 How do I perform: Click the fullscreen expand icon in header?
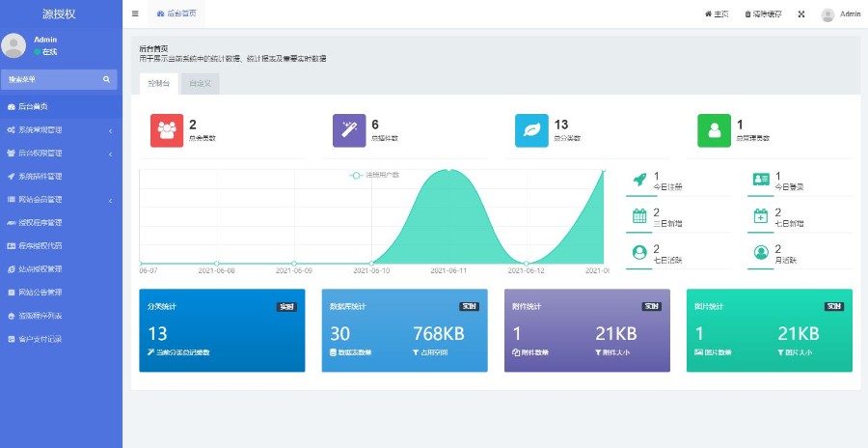[x=800, y=14]
